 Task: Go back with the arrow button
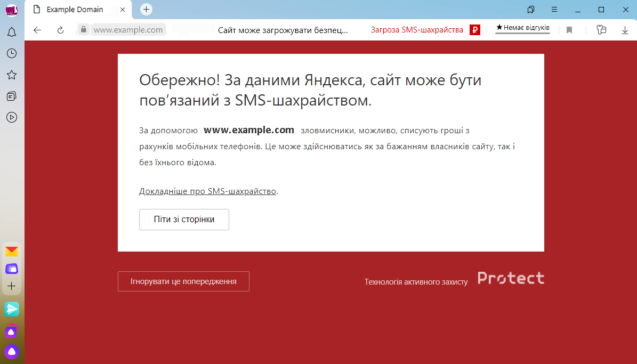[x=37, y=30]
